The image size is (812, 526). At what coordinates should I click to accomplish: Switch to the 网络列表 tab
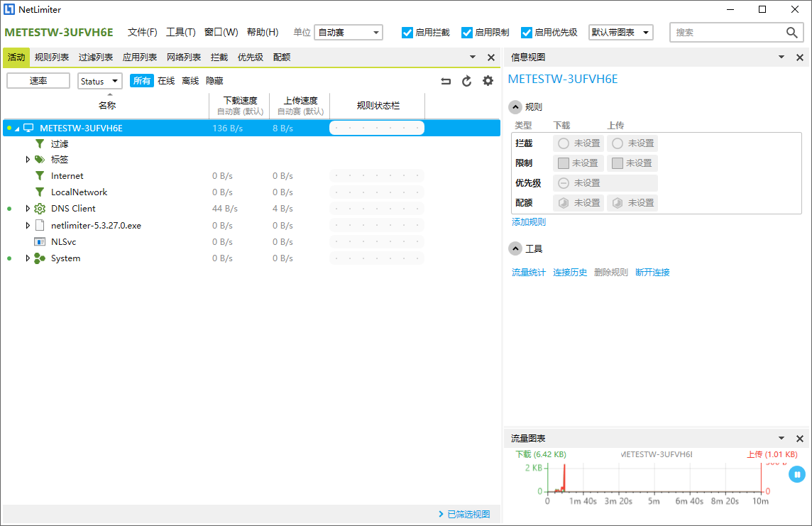(x=184, y=57)
